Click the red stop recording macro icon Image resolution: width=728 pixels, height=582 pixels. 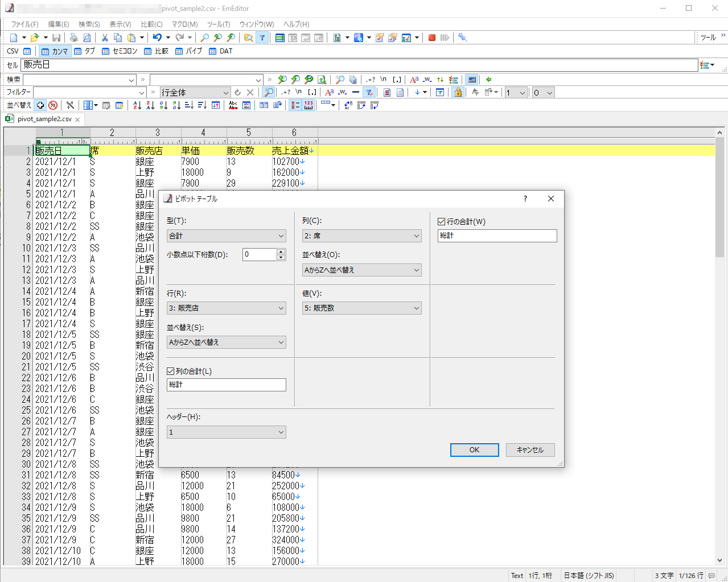432,38
